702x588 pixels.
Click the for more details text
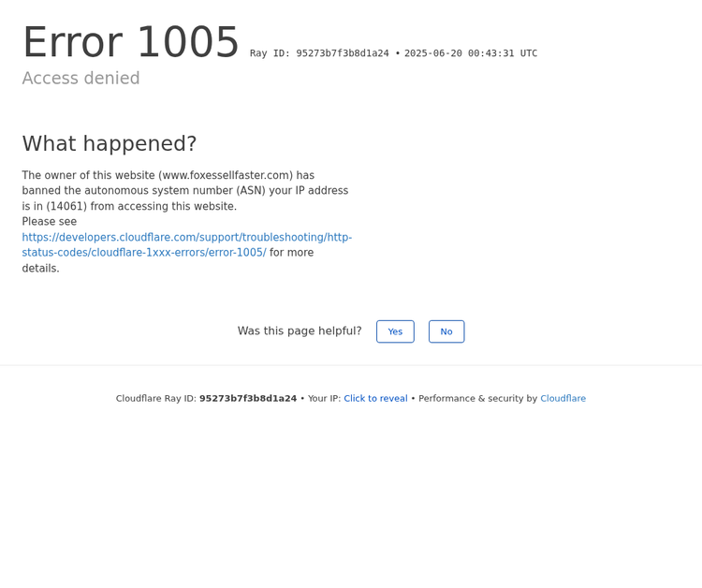291,253
